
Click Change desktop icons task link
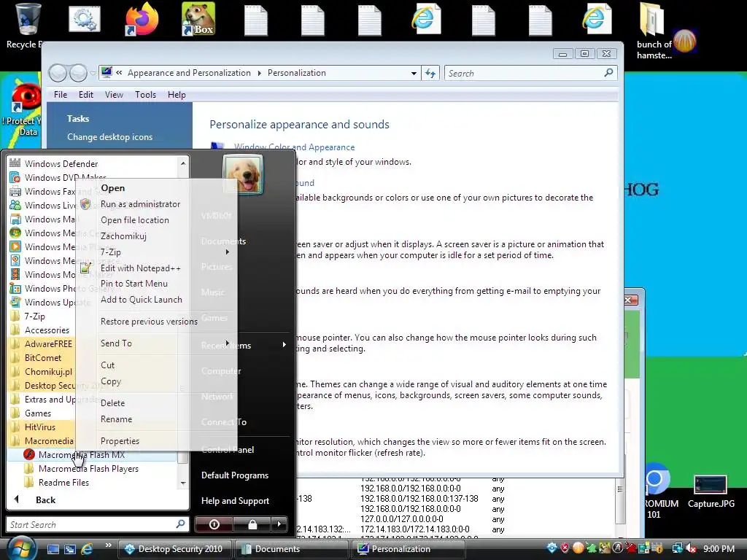coord(109,136)
